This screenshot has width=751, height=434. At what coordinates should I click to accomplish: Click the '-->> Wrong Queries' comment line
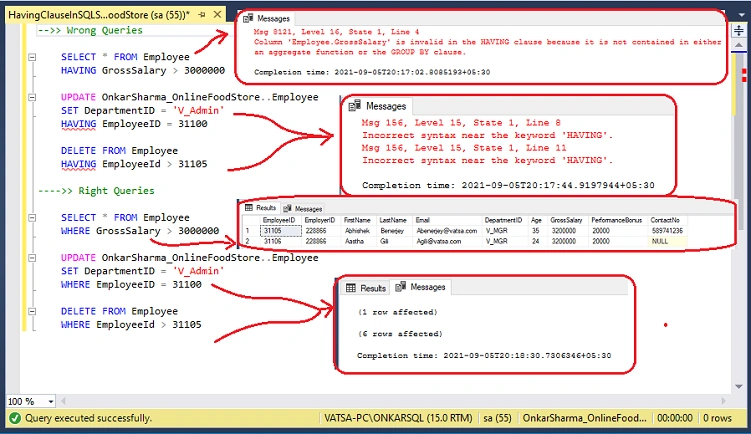click(x=90, y=30)
